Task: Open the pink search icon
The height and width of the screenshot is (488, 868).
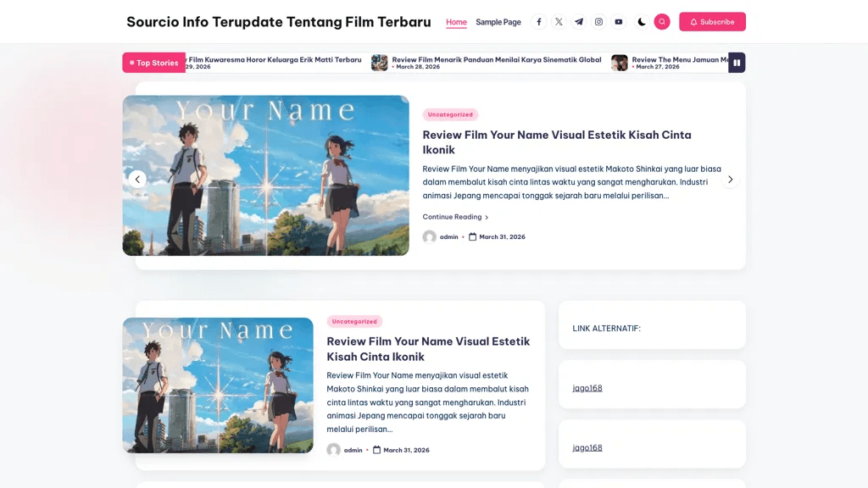Action: coord(662,21)
